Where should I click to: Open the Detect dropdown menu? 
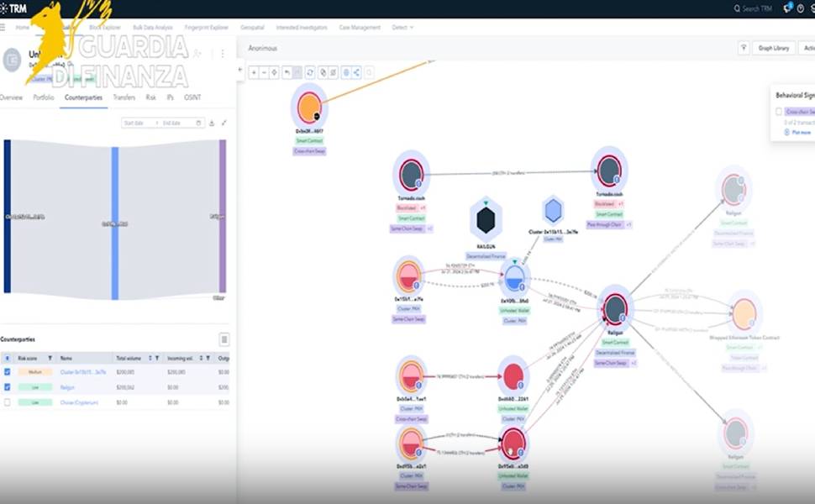click(x=402, y=28)
